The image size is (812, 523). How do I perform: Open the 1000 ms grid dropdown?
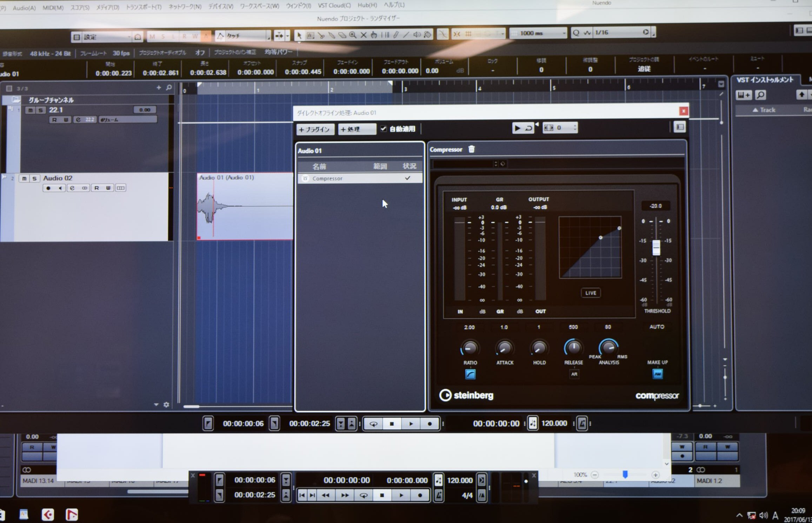point(538,33)
